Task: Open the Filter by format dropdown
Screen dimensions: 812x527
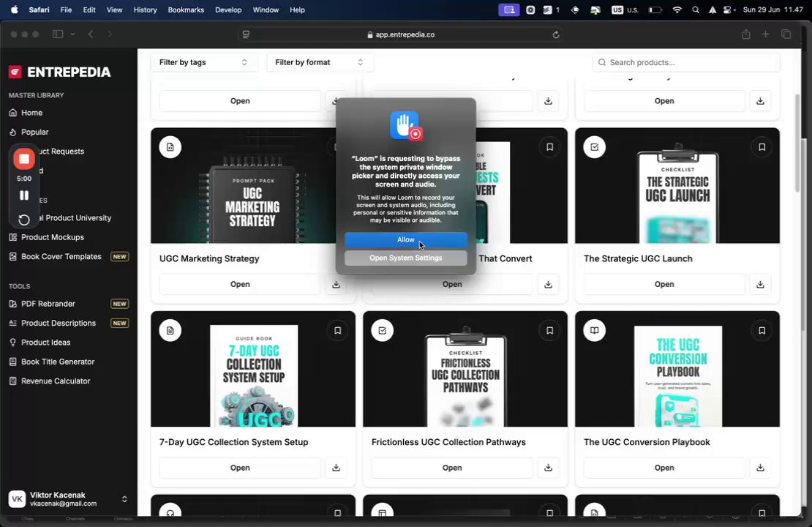Action: point(318,62)
